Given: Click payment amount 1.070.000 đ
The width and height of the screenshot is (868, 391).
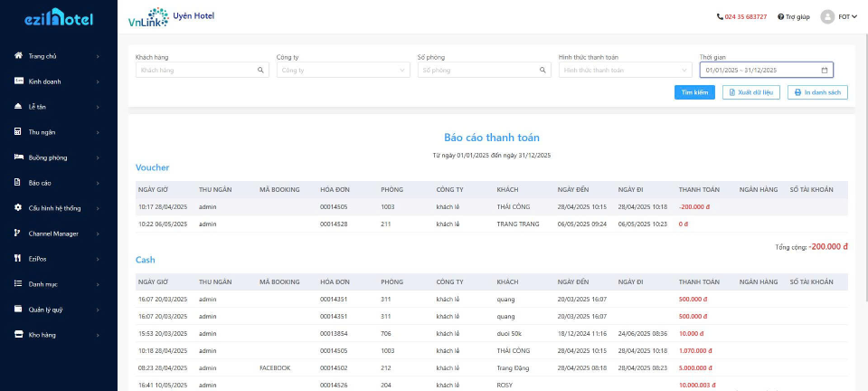Looking at the screenshot, I should [x=695, y=350].
